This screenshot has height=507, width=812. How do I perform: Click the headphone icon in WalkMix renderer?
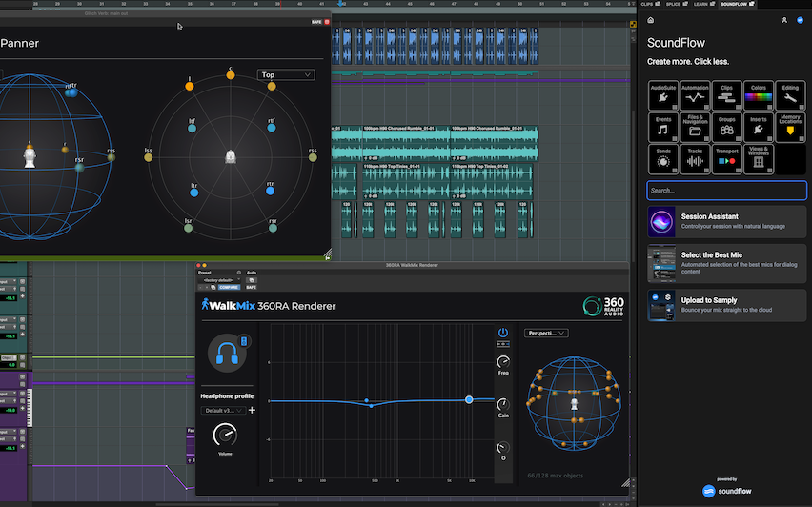pos(227,352)
